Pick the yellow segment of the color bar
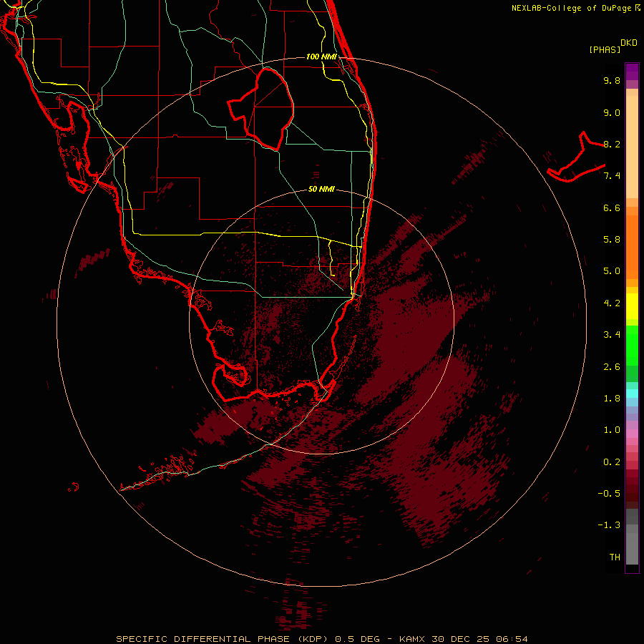This screenshot has height=644, width=644. 632,306
